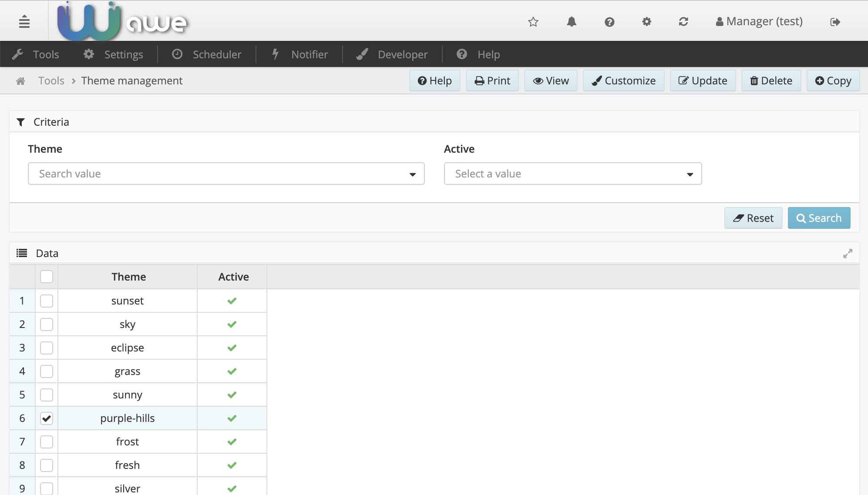
Task: Click the Theme search input field
Action: click(x=226, y=174)
